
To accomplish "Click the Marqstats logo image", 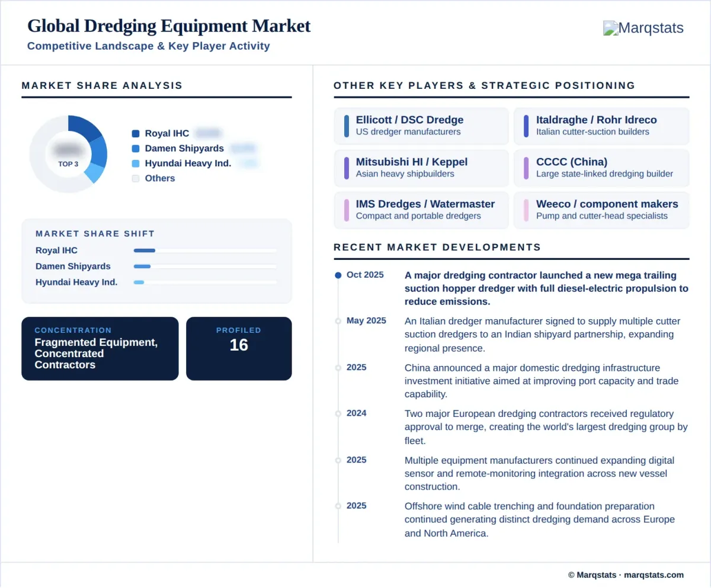I will pos(643,28).
